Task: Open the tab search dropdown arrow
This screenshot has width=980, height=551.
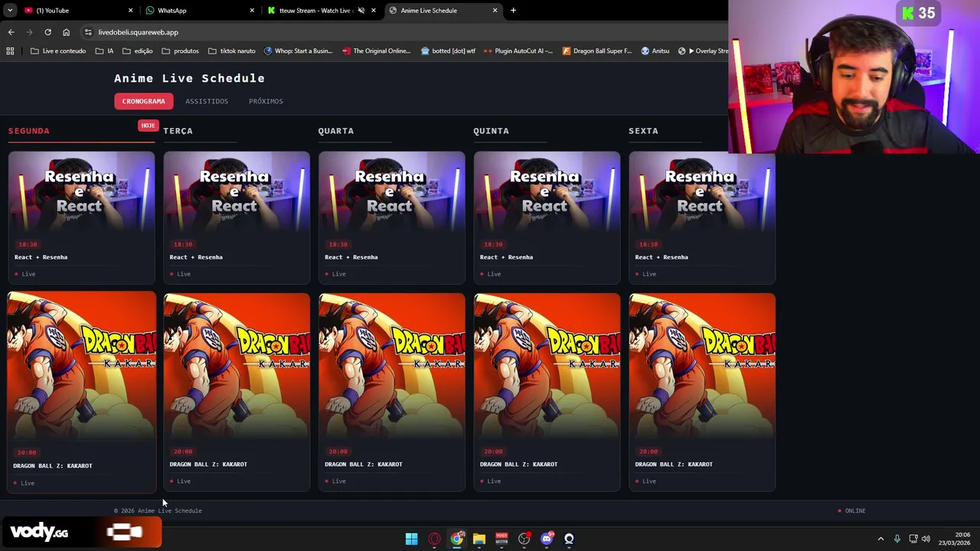Action: click(x=10, y=11)
